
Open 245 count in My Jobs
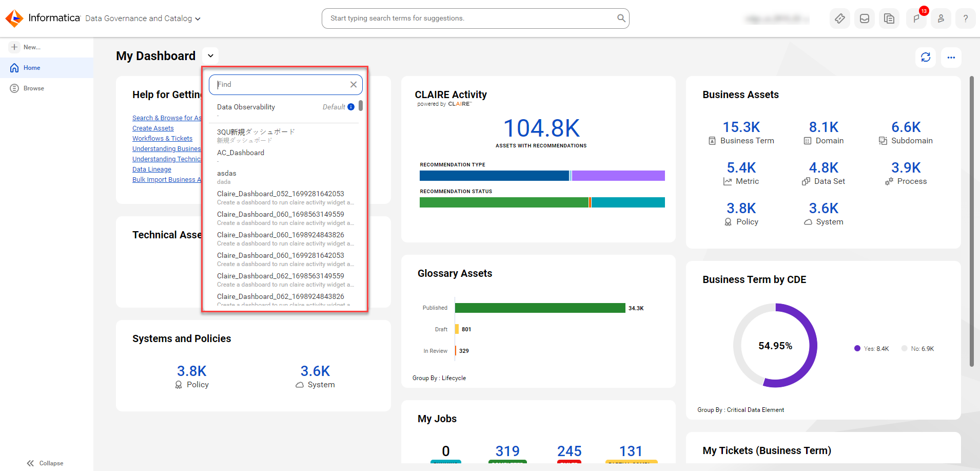tap(569, 451)
